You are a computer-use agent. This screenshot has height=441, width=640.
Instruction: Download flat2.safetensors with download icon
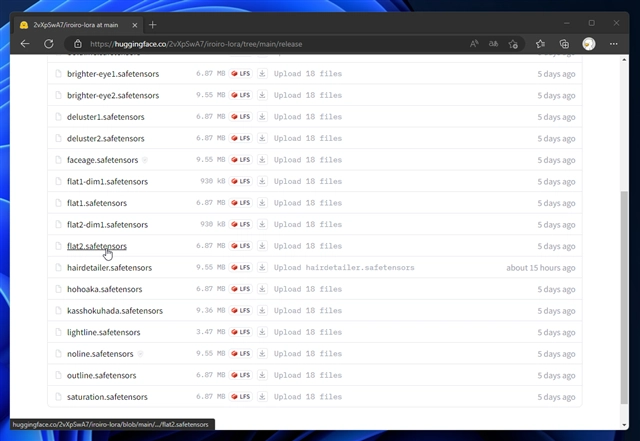coord(262,246)
